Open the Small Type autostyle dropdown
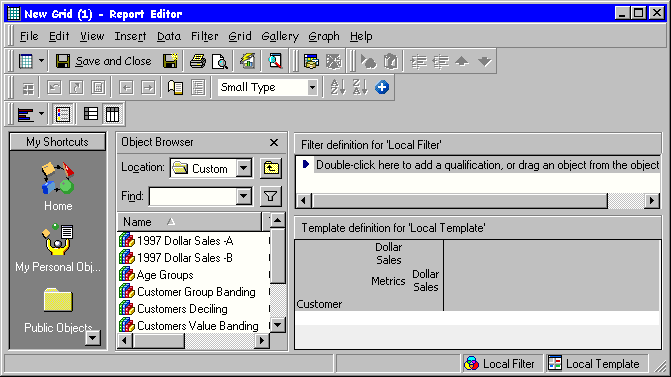The height and width of the screenshot is (377, 671). 312,88
